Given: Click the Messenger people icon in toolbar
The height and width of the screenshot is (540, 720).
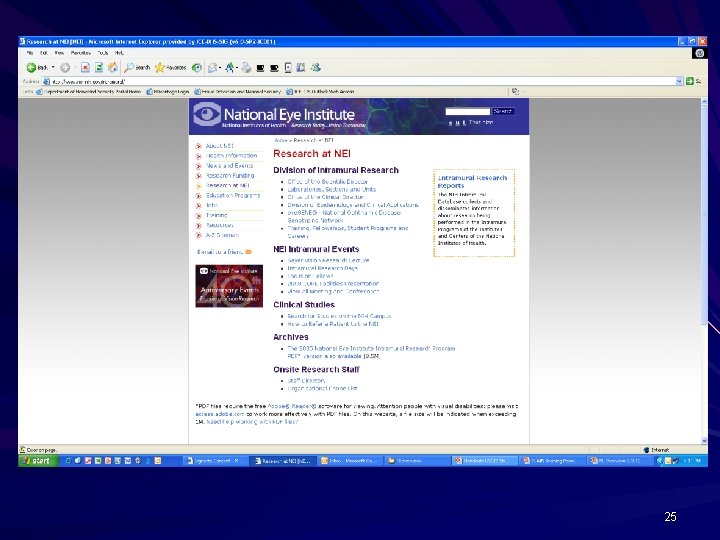Looking at the screenshot, I should (315, 68).
